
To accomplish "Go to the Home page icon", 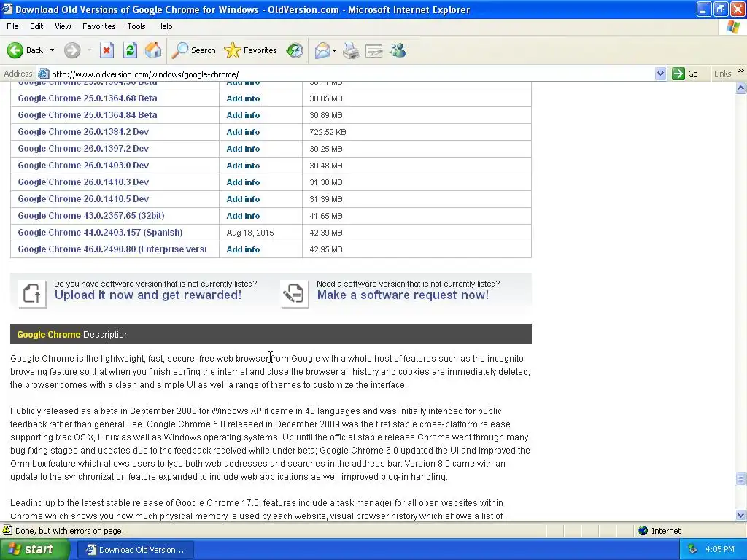I will 153,50.
